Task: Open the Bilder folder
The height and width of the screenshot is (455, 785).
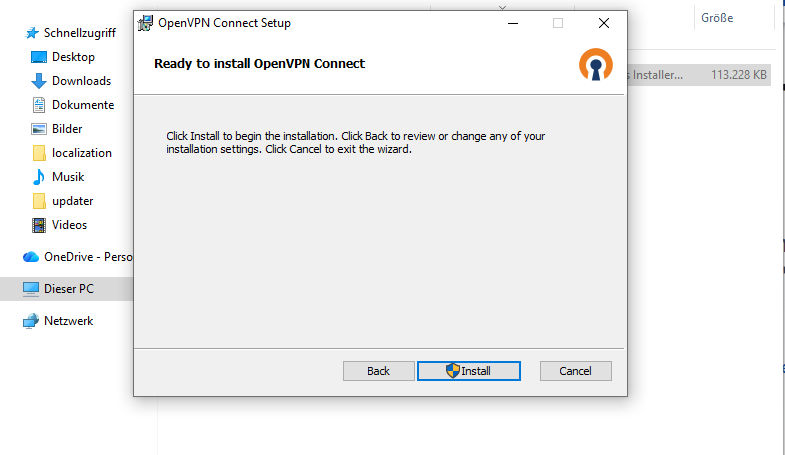Action: pyautogui.click(x=67, y=129)
